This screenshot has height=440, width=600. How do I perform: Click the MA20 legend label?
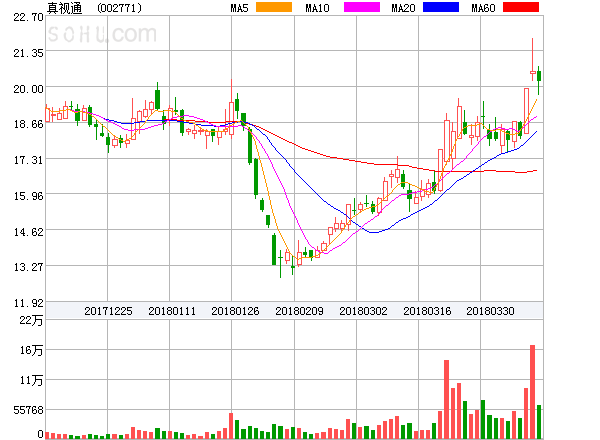tap(403, 8)
